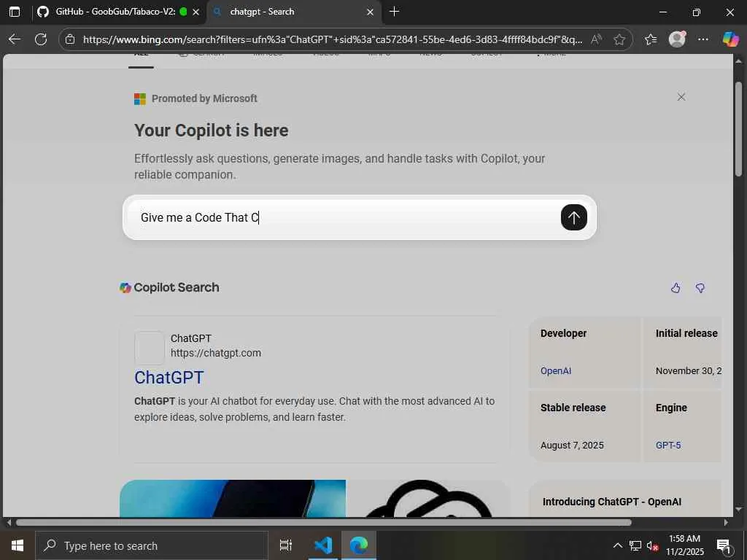Open the tab actions menu icon
This screenshot has height=560, width=747.
(15, 12)
